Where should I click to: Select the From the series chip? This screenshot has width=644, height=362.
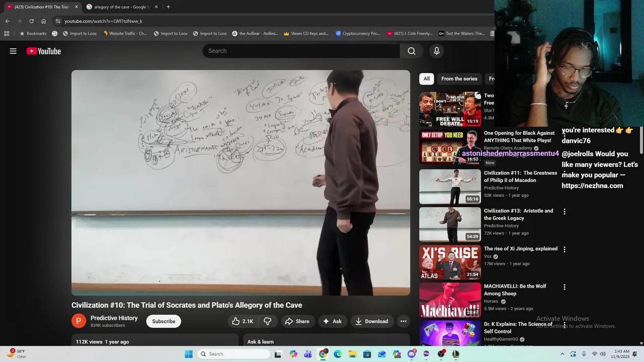459,79
